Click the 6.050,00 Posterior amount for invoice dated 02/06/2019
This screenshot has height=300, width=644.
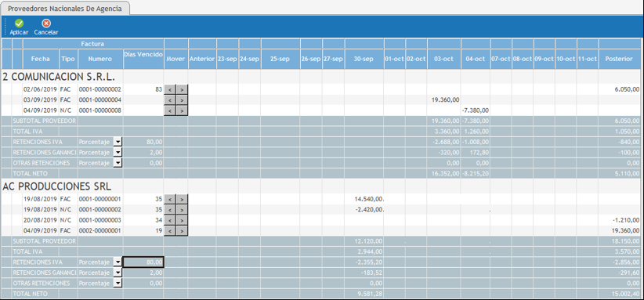(627, 89)
